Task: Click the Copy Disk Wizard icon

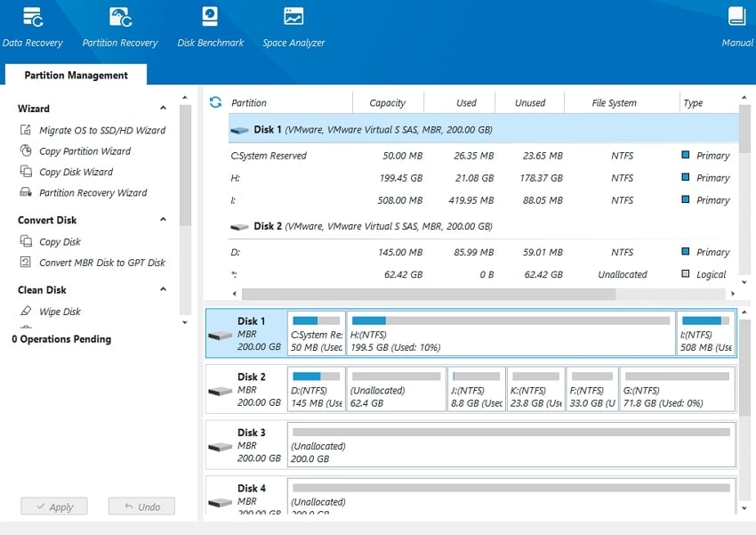Action: [x=26, y=171]
